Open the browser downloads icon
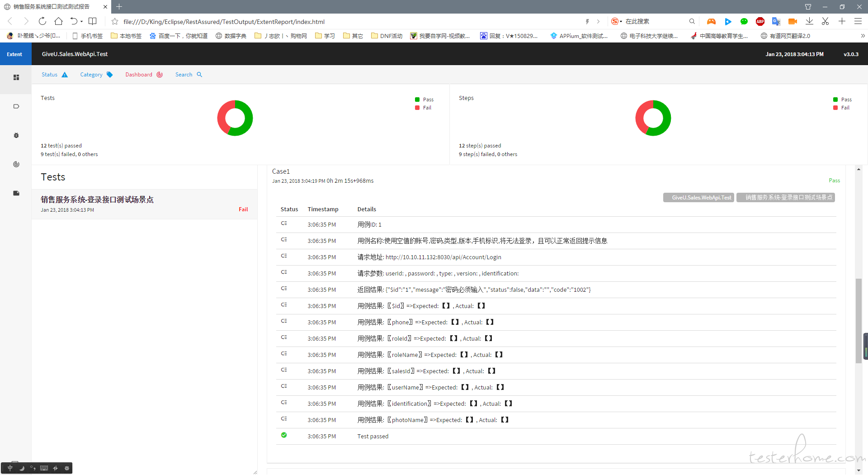This screenshot has height=475, width=868. click(x=809, y=21)
